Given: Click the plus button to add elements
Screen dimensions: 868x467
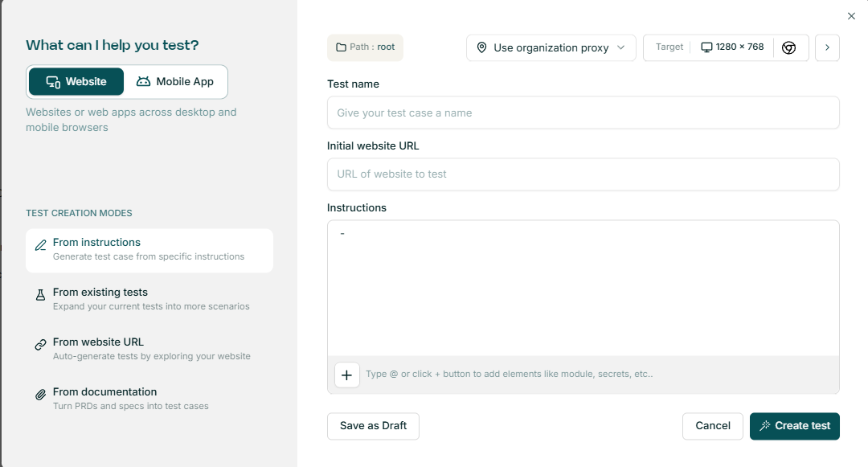Looking at the screenshot, I should tap(347, 375).
